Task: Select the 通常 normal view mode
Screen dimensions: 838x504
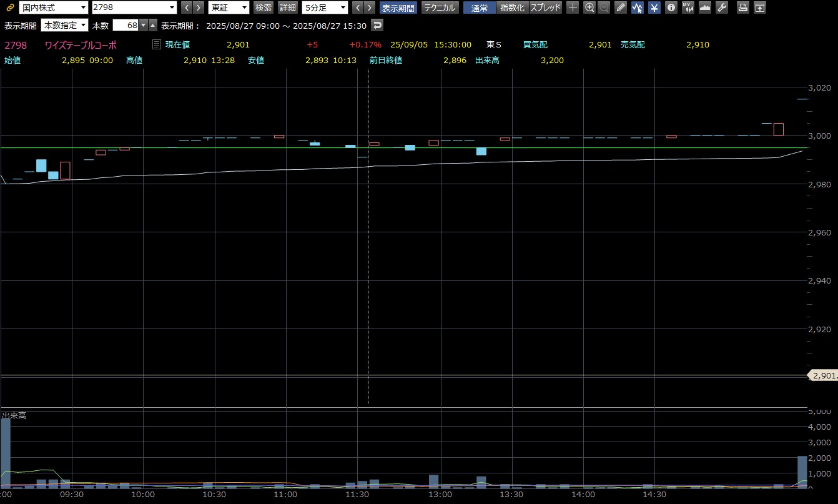Action: (x=480, y=7)
